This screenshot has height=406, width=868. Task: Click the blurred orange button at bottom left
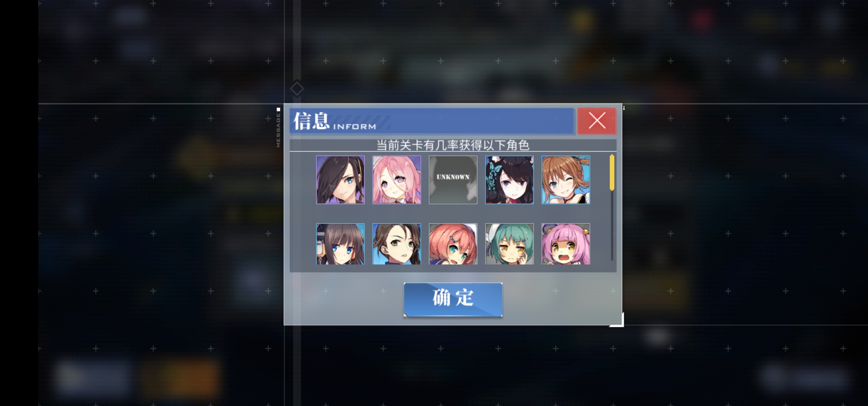[179, 377]
